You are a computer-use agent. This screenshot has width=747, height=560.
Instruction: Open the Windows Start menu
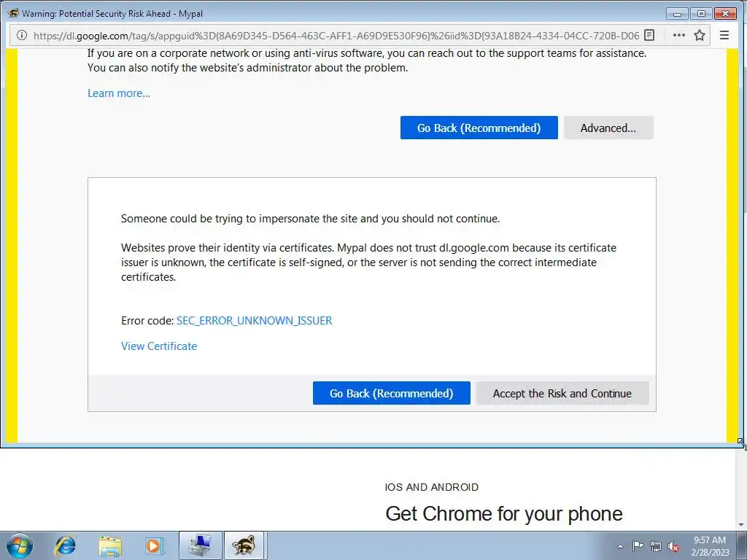coord(20,545)
